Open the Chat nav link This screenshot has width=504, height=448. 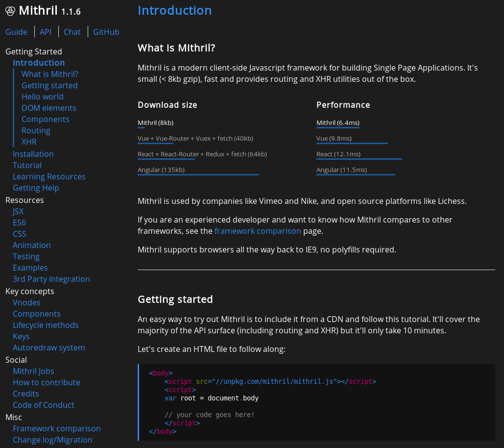coord(72,32)
